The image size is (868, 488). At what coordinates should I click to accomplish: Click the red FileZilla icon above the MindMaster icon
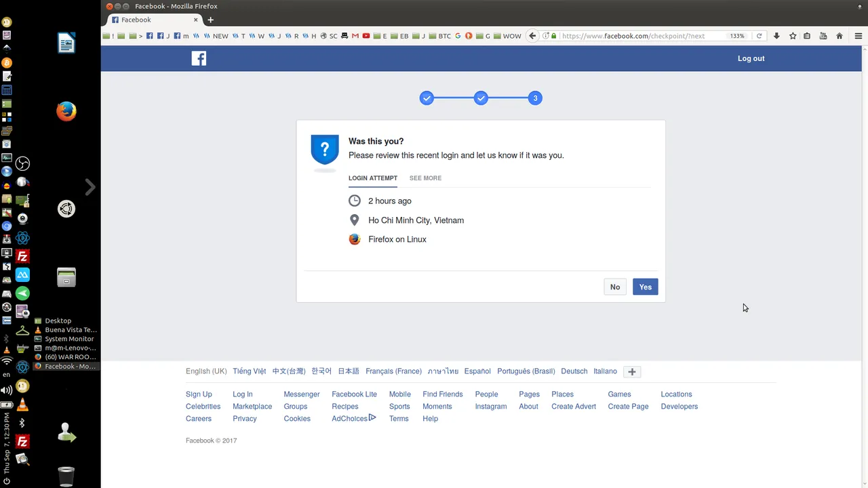(22, 256)
